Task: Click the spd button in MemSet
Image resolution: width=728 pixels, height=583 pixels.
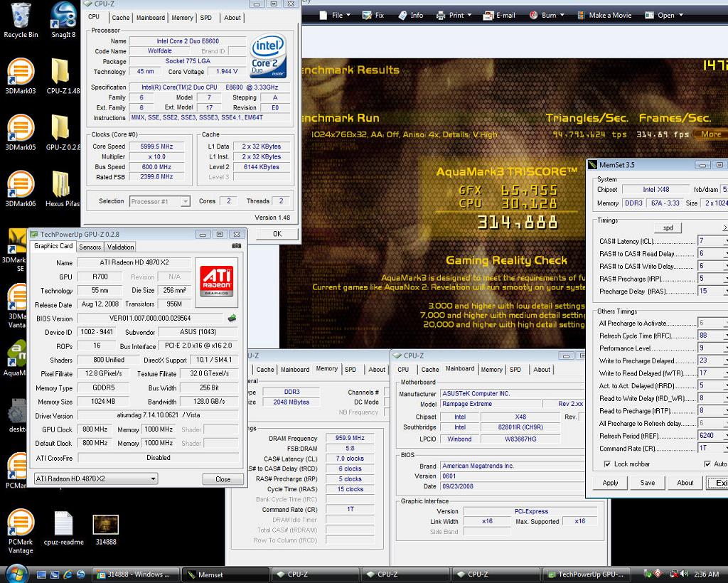Action: click(668, 228)
